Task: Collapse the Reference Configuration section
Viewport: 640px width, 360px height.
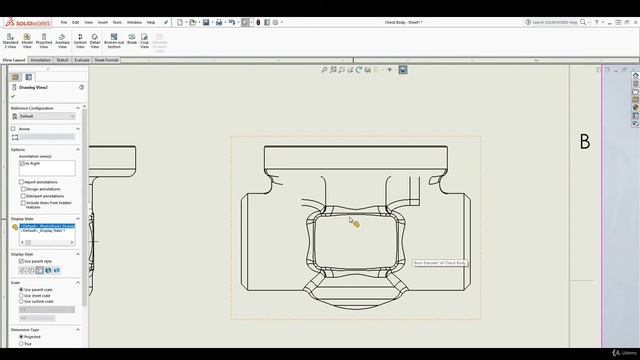Action: (x=78, y=108)
